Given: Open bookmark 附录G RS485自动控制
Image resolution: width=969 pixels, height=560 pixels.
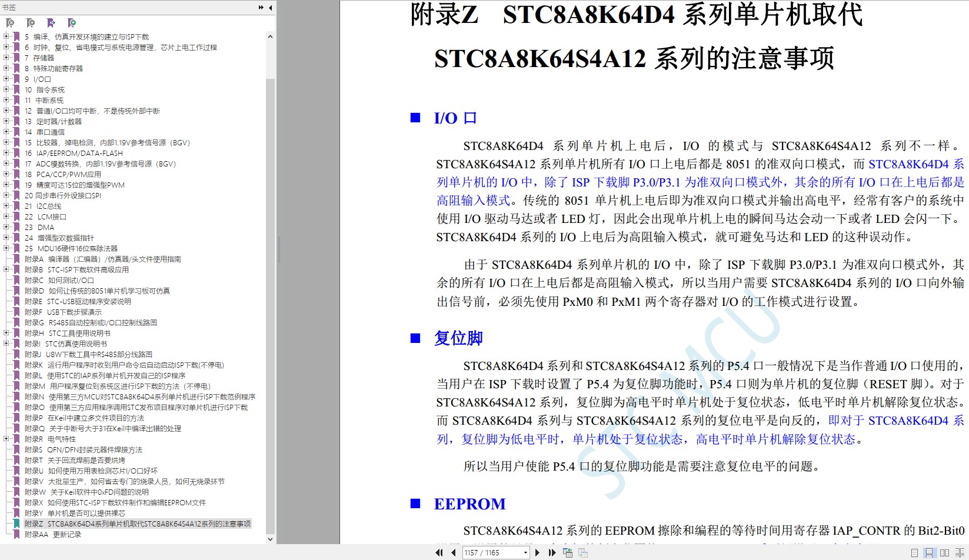Looking at the screenshot, I should [91, 322].
